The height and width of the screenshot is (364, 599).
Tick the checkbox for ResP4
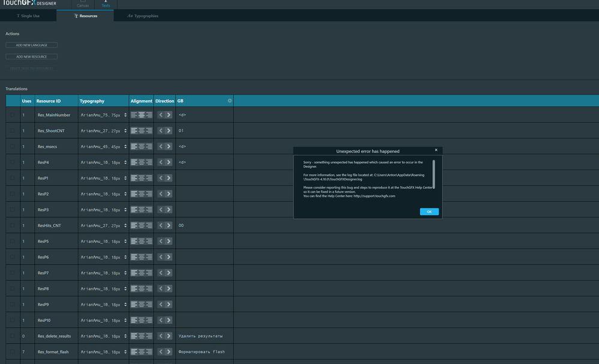point(12,162)
